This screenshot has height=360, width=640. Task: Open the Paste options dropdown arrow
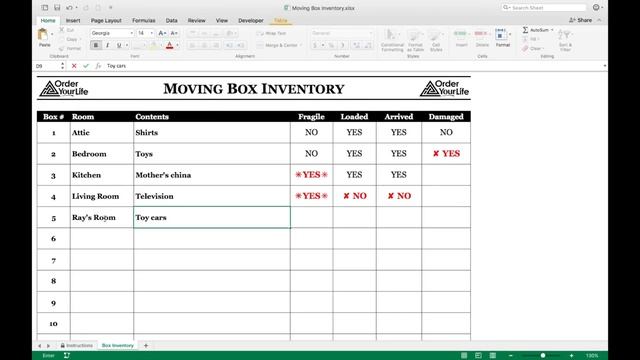(x=52, y=34)
